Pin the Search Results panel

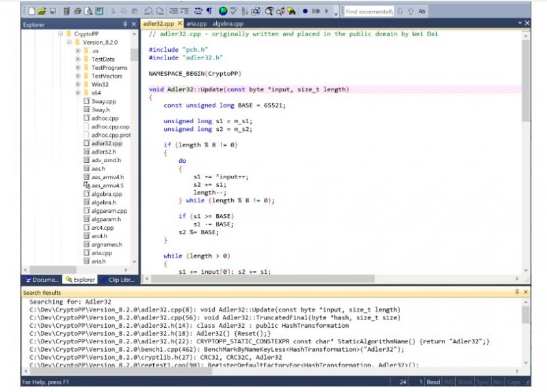point(517,292)
